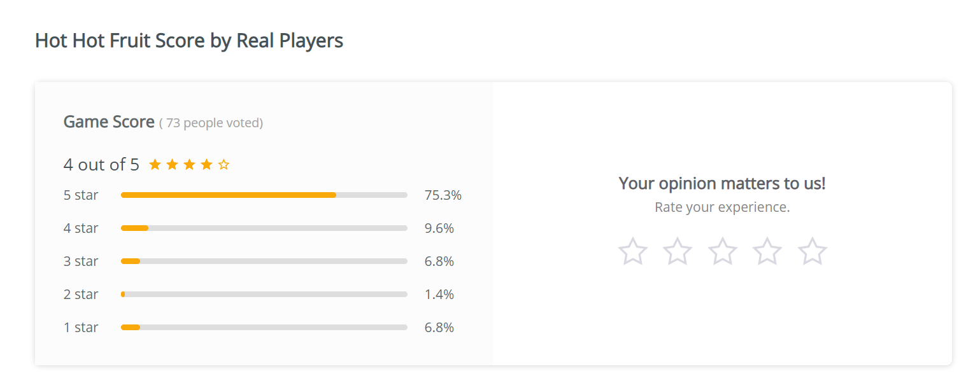Give a two-star rating

click(x=678, y=251)
